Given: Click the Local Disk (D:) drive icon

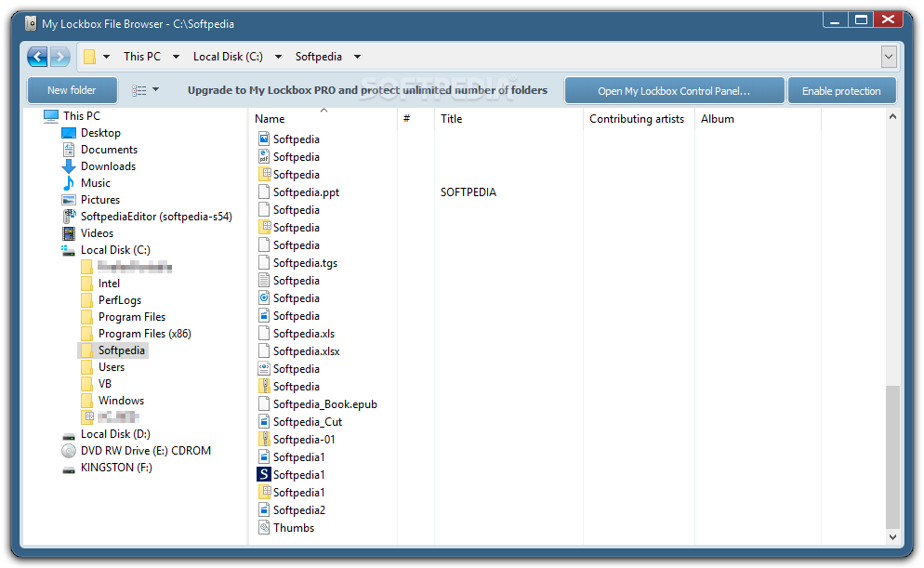Looking at the screenshot, I should pyautogui.click(x=69, y=436).
